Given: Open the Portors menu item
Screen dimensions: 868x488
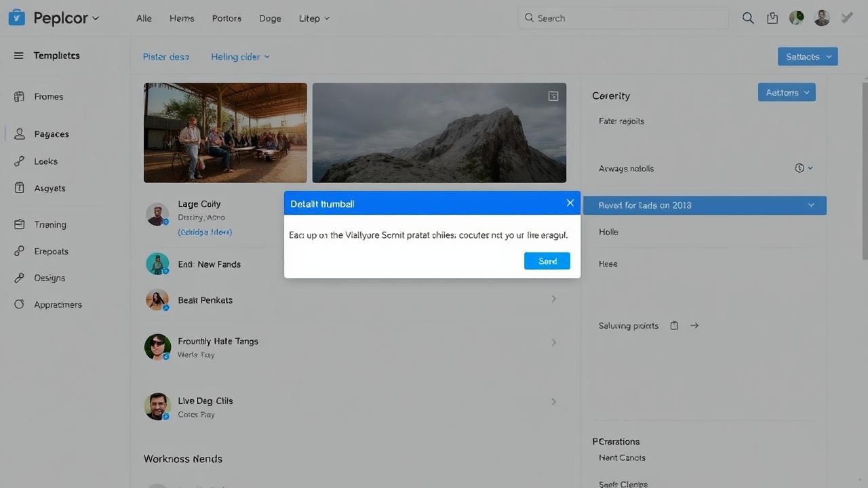Looking at the screenshot, I should (226, 18).
